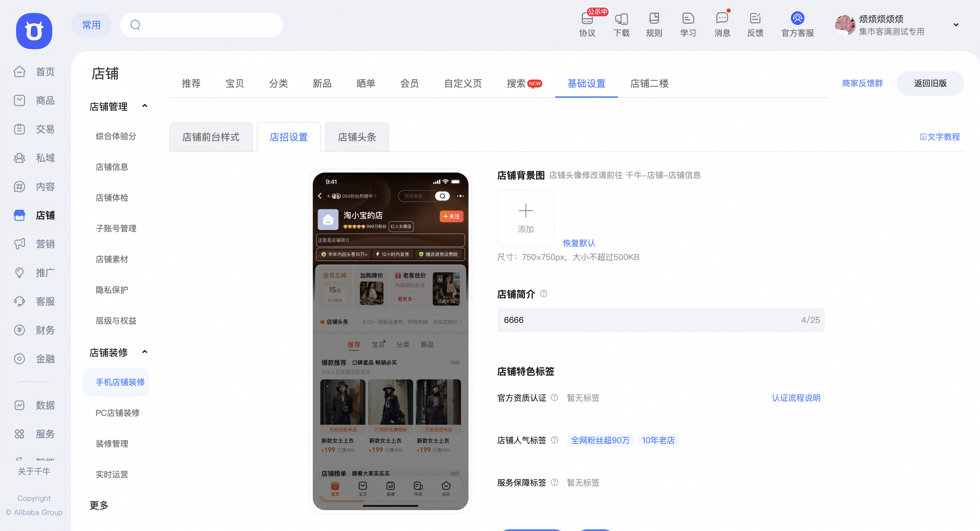Open the 数据 data sidebar item
This screenshot has height=531, width=980.
(x=34, y=405)
